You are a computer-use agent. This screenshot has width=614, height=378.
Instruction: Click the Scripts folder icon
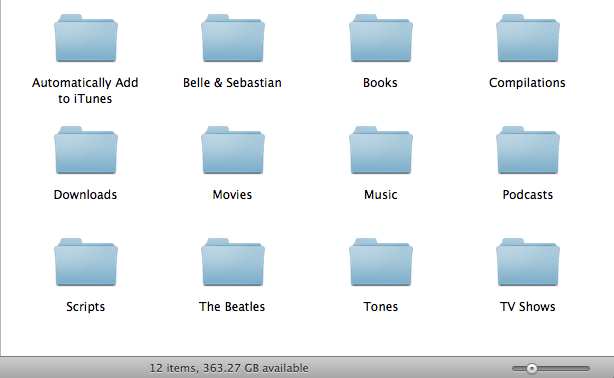[x=86, y=262]
